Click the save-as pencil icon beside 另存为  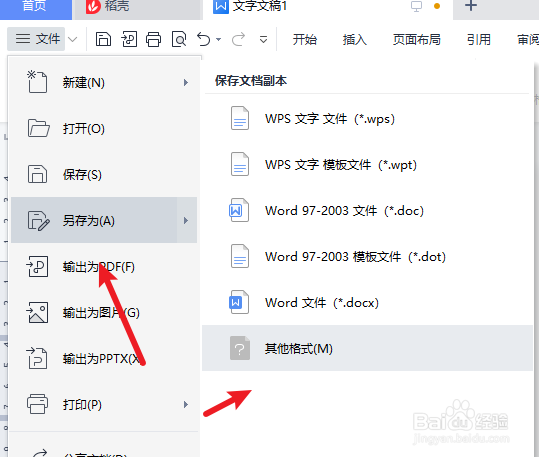38,220
